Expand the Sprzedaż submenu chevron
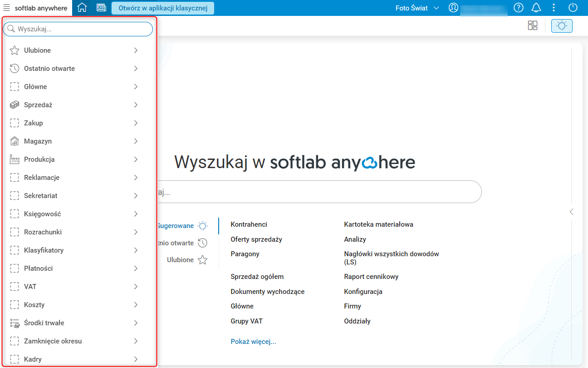The height and width of the screenshot is (368, 588). click(136, 105)
